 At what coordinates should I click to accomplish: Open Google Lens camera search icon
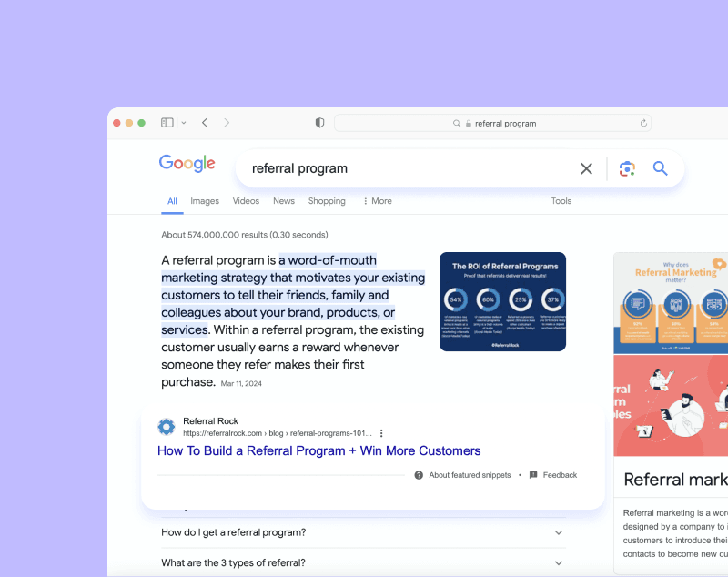(x=627, y=168)
